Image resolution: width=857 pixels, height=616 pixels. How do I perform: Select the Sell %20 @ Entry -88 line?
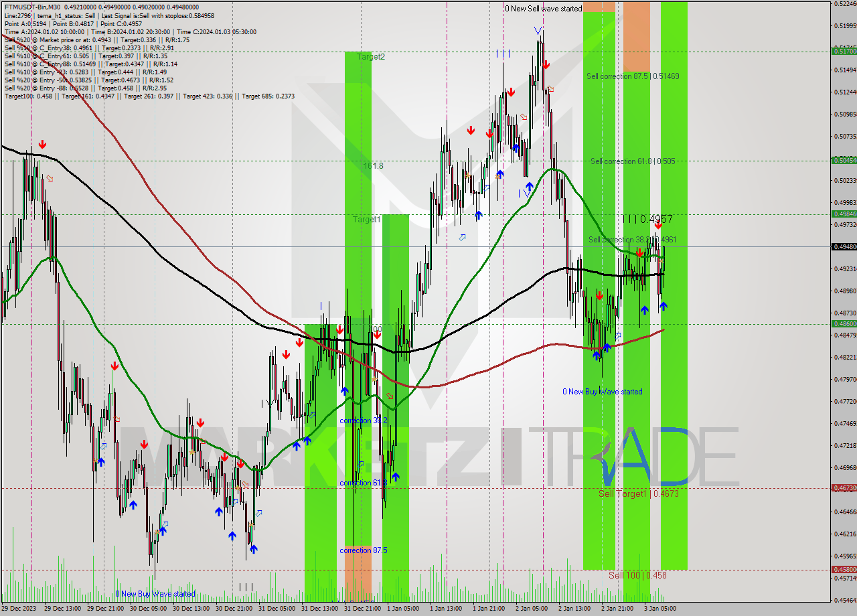tap(86, 88)
